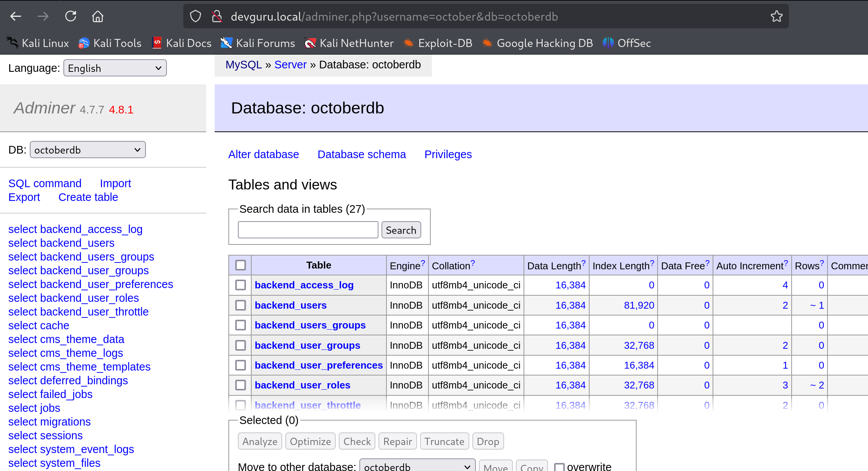Open the DB selection dropdown
The width and height of the screenshot is (868, 471).
click(88, 150)
